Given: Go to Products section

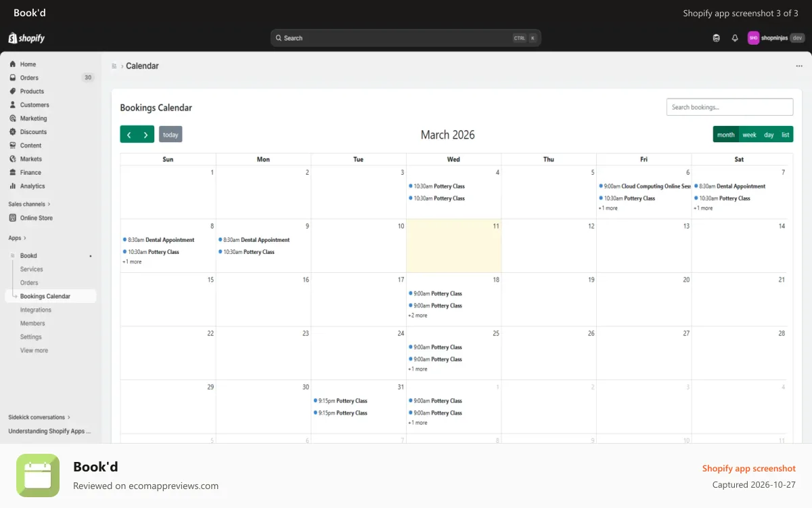Looking at the screenshot, I should pos(32,91).
